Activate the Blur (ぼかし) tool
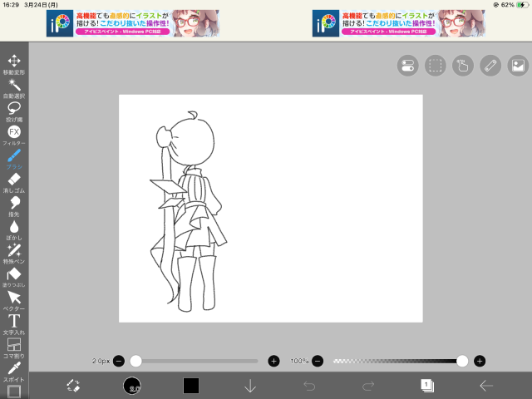The image size is (532, 399). click(x=14, y=230)
